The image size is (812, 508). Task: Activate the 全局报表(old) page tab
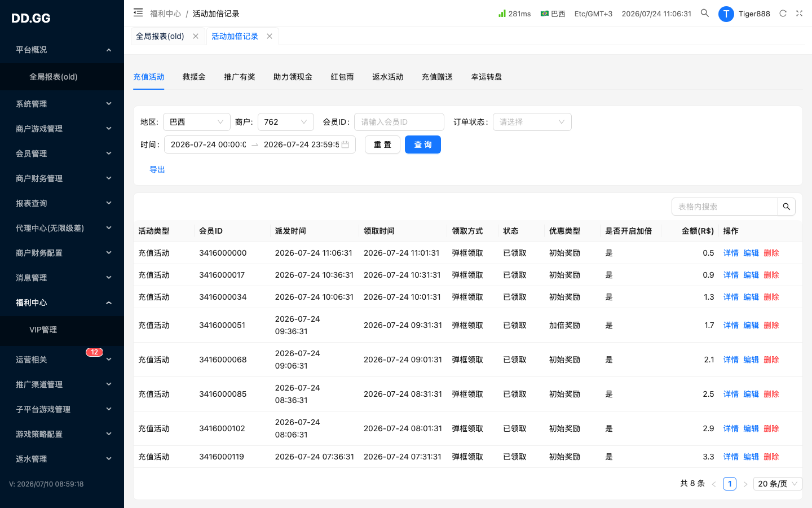(x=160, y=36)
